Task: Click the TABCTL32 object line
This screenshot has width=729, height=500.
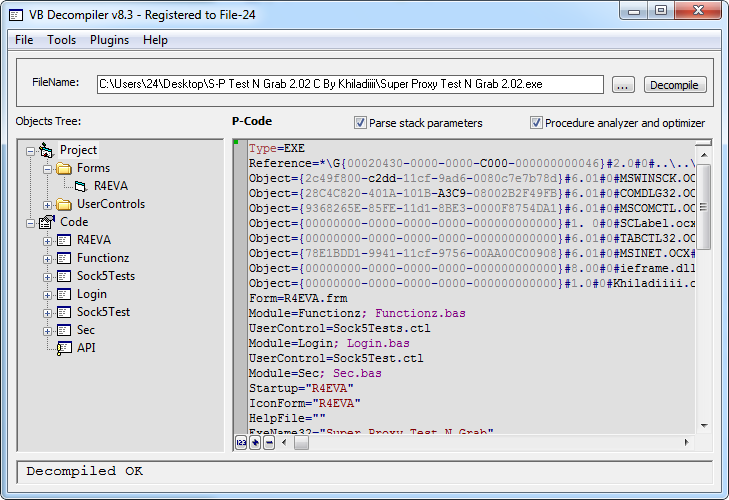Action: (x=472, y=238)
